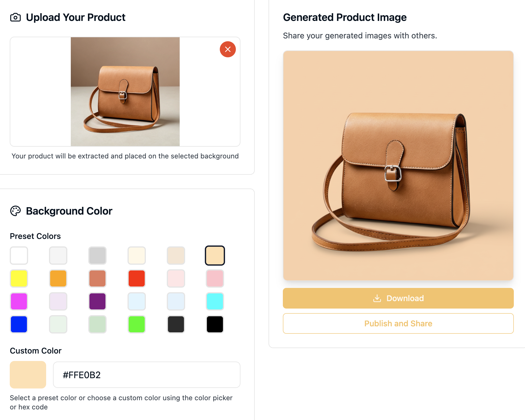The height and width of the screenshot is (420, 525).
Task: Click the palette icon beside Background Color
Action: pos(16,211)
